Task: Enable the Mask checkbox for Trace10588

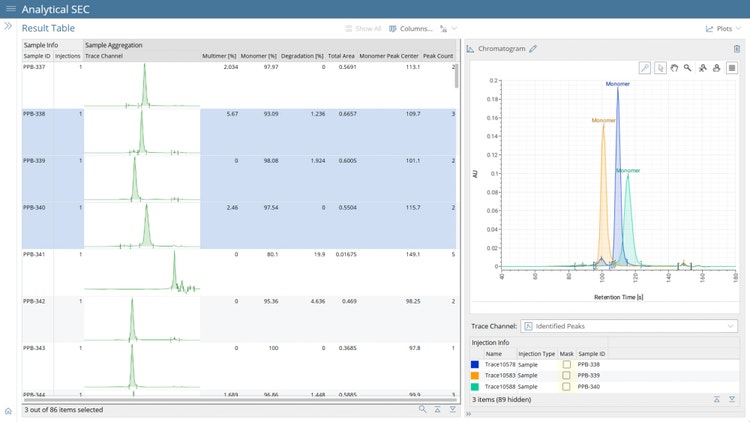Action: (x=567, y=387)
